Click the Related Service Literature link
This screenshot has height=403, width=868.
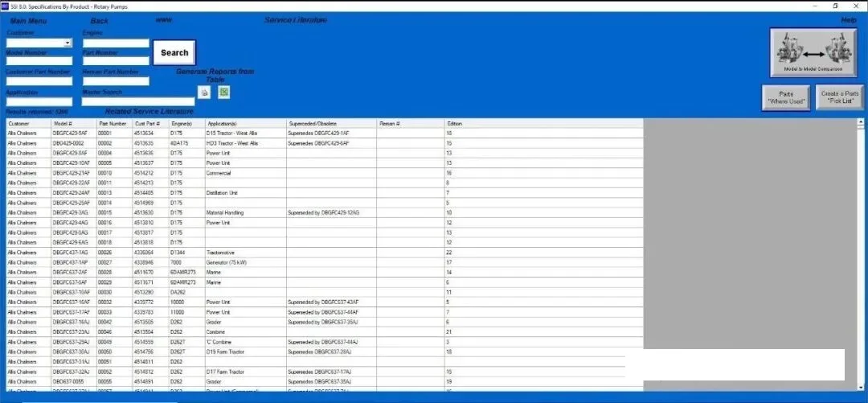(x=149, y=112)
